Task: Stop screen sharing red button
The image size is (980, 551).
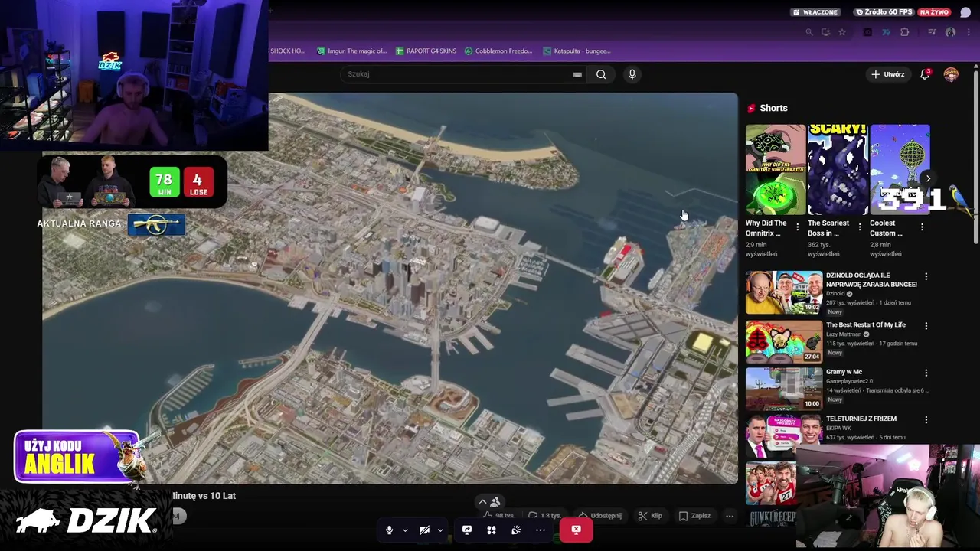Action: 576,530
